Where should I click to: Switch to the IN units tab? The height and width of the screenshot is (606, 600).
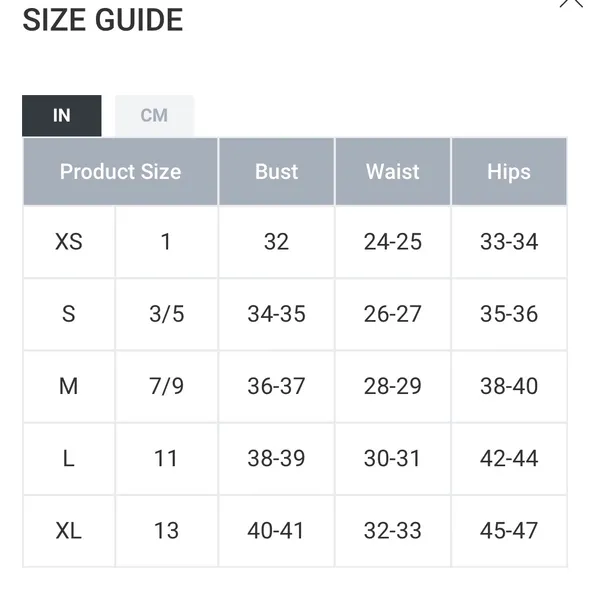coord(62,116)
